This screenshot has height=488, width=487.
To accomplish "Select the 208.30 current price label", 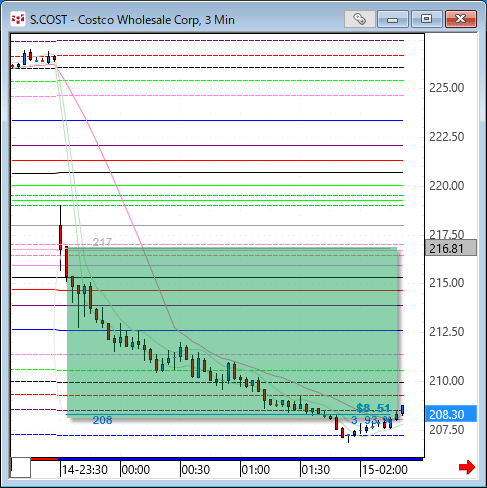I will pyautogui.click(x=451, y=414).
